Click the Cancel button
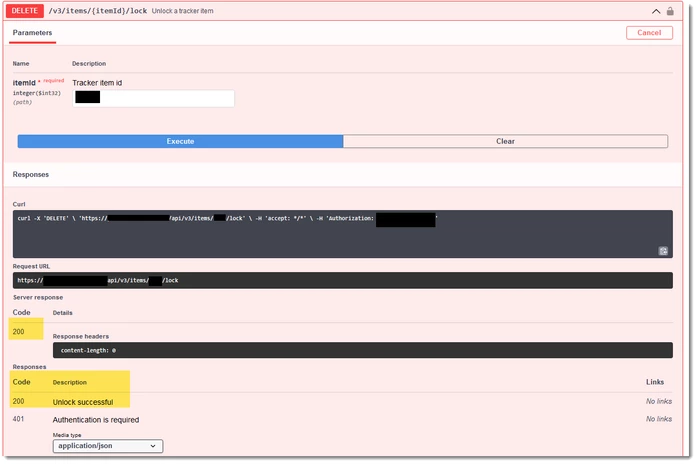The image size is (697, 464). 649,32
